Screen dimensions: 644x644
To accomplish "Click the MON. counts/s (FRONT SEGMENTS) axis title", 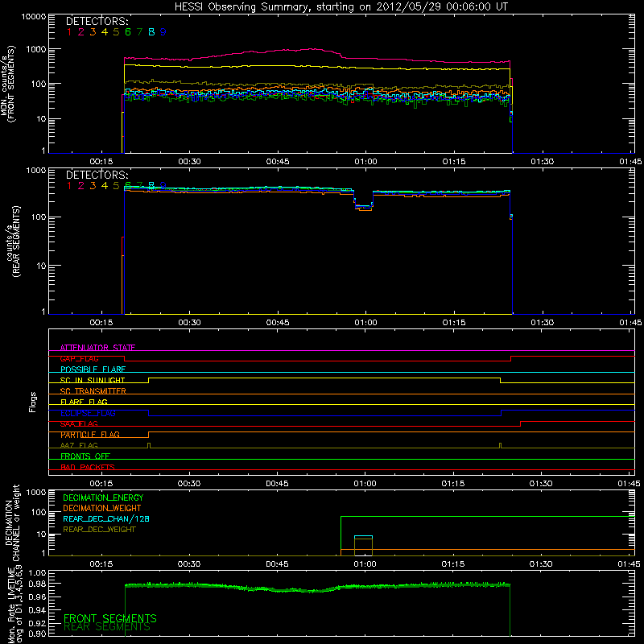I will pos(8,84).
